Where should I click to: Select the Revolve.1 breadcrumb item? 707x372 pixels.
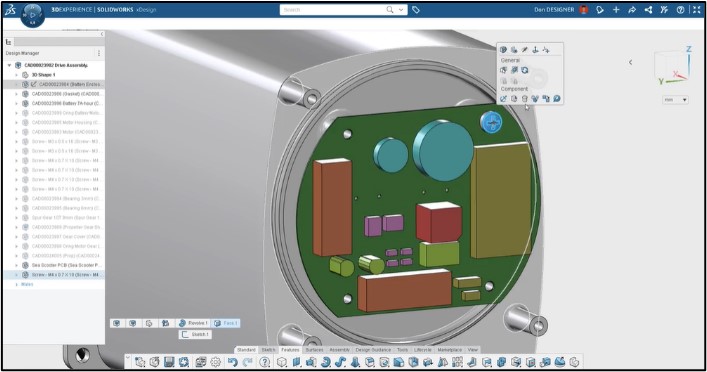pos(193,323)
